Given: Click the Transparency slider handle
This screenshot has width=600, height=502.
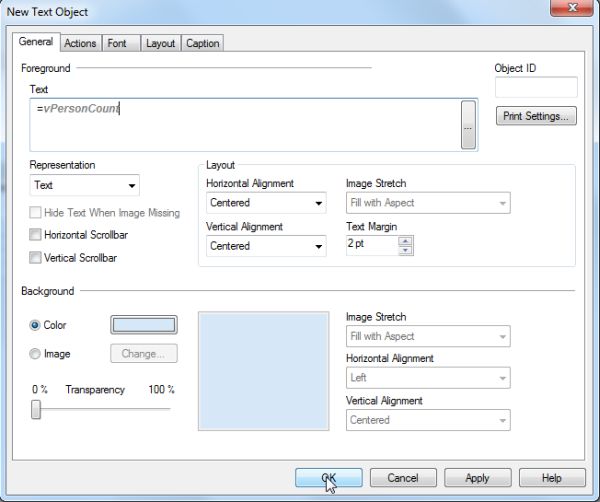Looking at the screenshot, I should pos(36,409).
